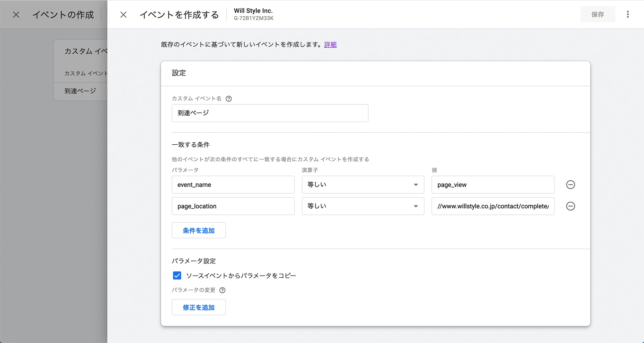Remove the event_name condition row
The width and height of the screenshot is (644, 343).
coord(570,185)
